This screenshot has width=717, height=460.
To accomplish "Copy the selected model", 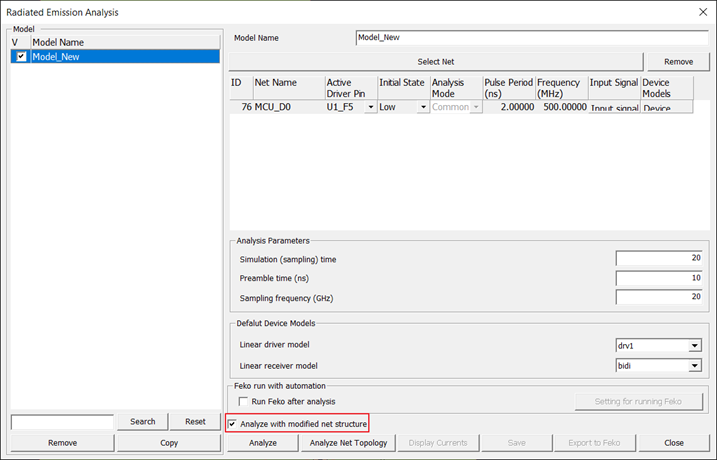I will pos(169,442).
